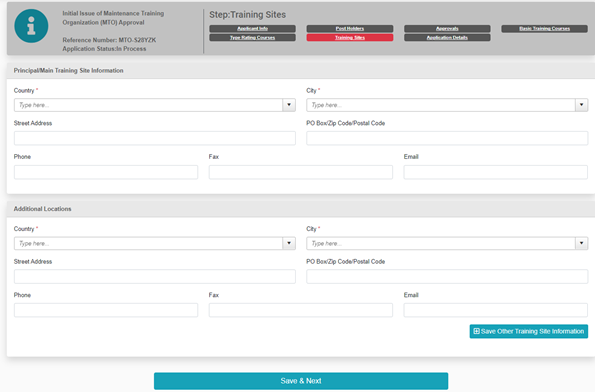Click Save Other Training Site Information button

(529, 331)
